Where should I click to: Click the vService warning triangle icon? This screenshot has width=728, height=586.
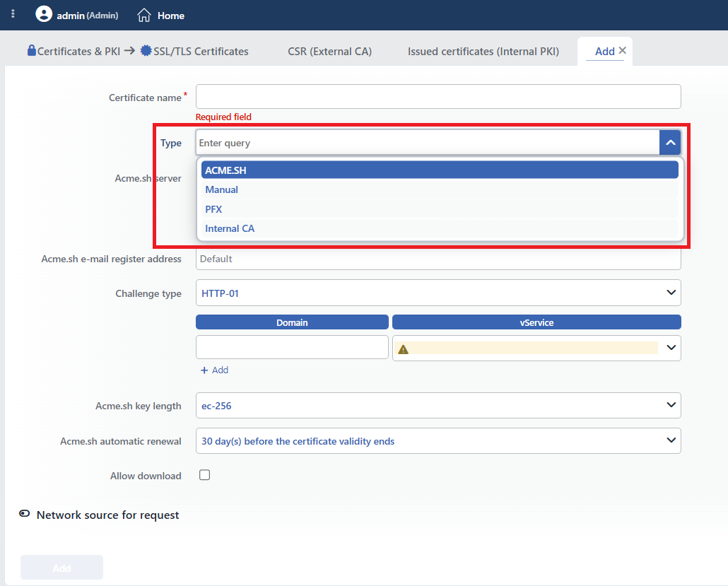pyautogui.click(x=403, y=349)
